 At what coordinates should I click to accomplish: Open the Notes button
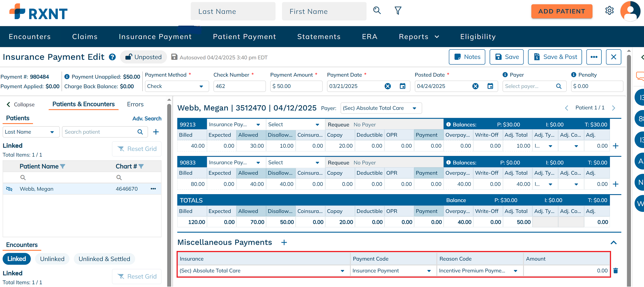pyautogui.click(x=467, y=57)
